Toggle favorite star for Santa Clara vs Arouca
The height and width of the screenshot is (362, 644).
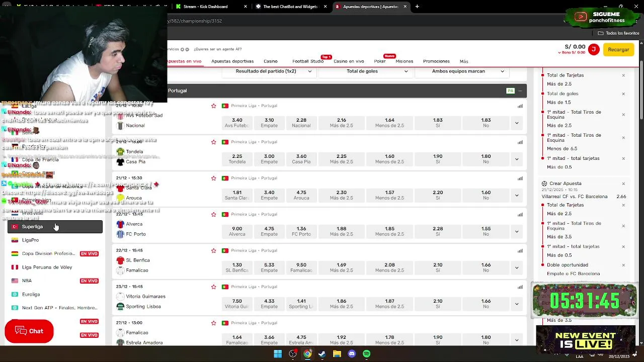pyautogui.click(x=214, y=178)
